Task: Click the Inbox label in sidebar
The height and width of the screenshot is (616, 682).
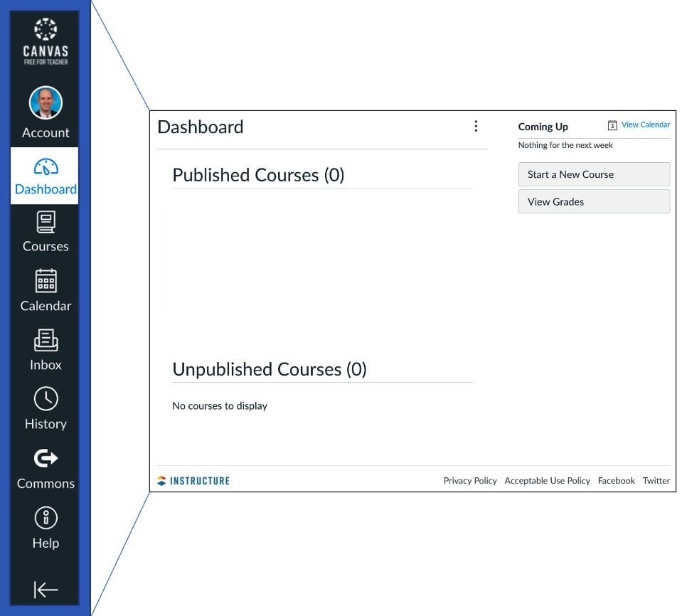Action: (46, 365)
